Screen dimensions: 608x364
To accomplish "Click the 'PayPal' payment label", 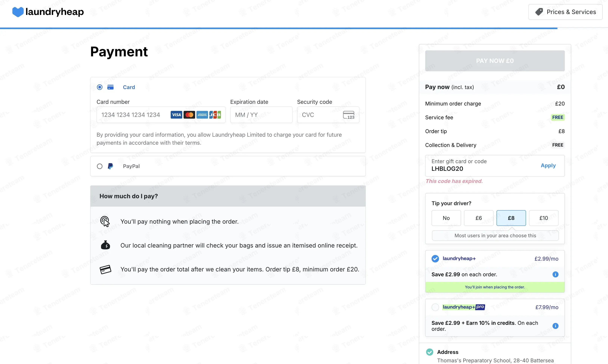I will click(x=131, y=166).
